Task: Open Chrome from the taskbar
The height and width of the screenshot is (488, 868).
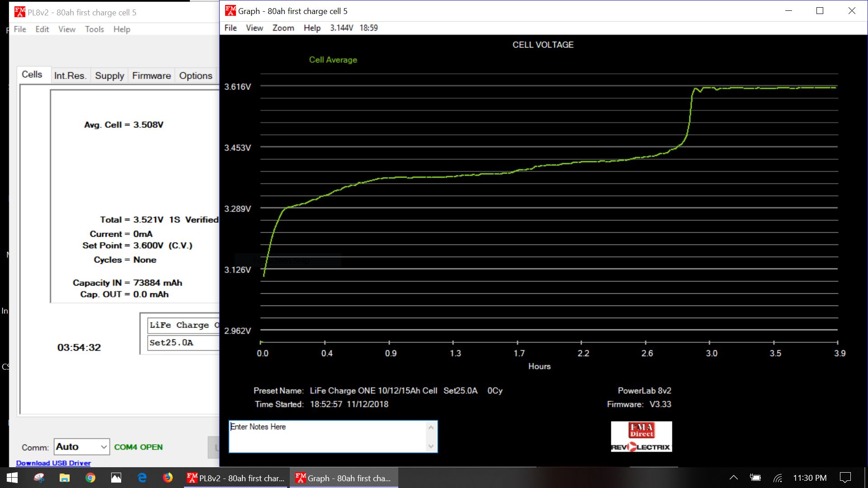Action: (90, 478)
